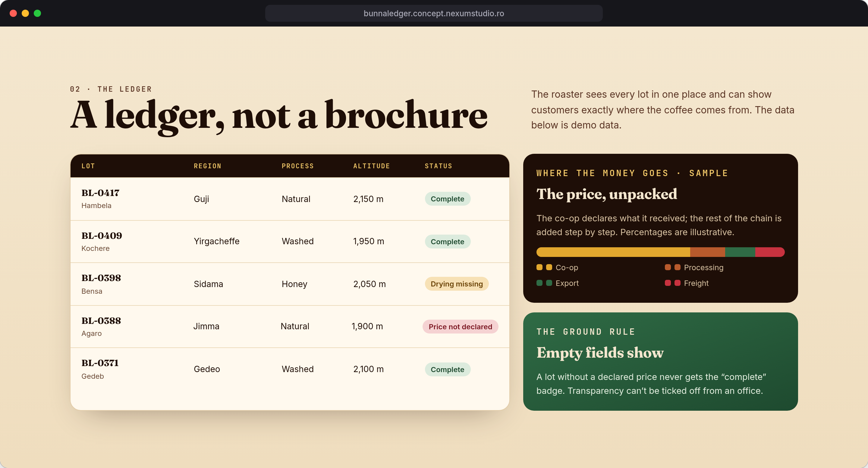Click the Sidama region cell

click(208, 284)
